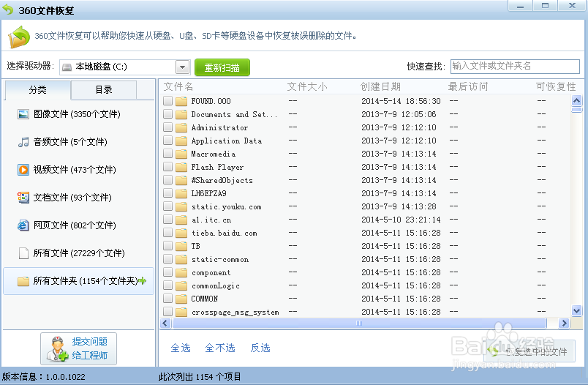
Task: Tick the checkbox for Application Data
Action: coord(167,141)
